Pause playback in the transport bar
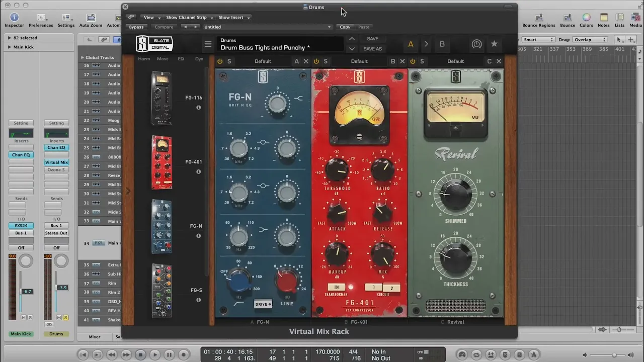 [x=170, y=354]
